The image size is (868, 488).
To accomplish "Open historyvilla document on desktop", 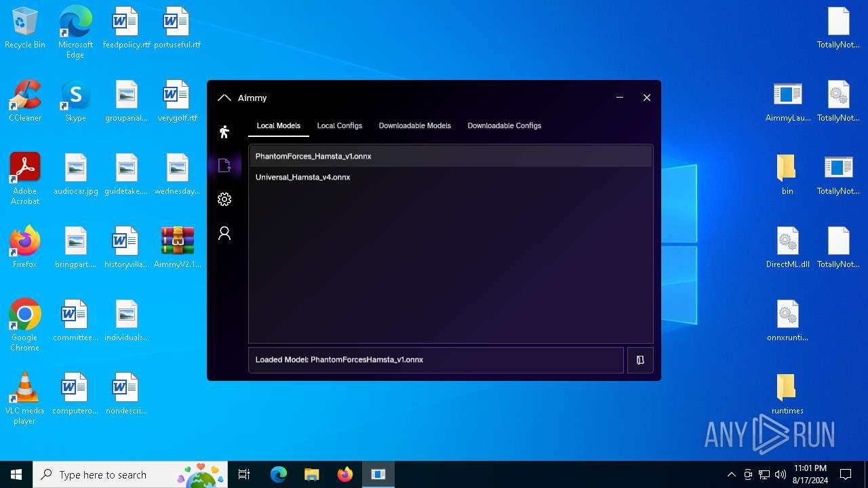I will click(126, 248).
